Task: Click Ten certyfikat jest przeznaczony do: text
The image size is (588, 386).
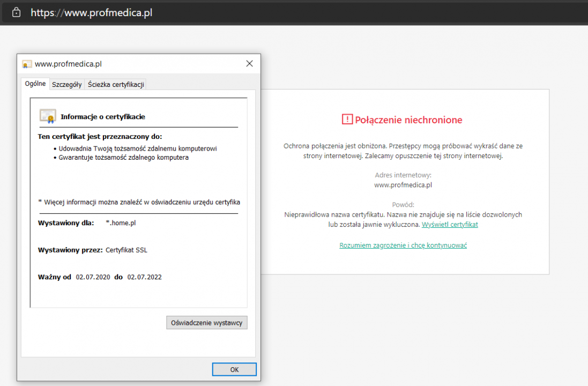Action: pos(100,137)
